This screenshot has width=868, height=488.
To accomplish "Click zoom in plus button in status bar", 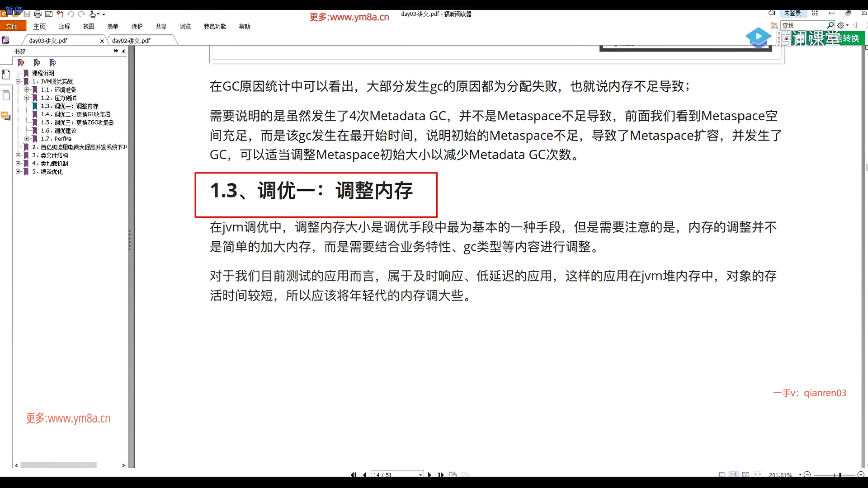I will click(861, 474).
